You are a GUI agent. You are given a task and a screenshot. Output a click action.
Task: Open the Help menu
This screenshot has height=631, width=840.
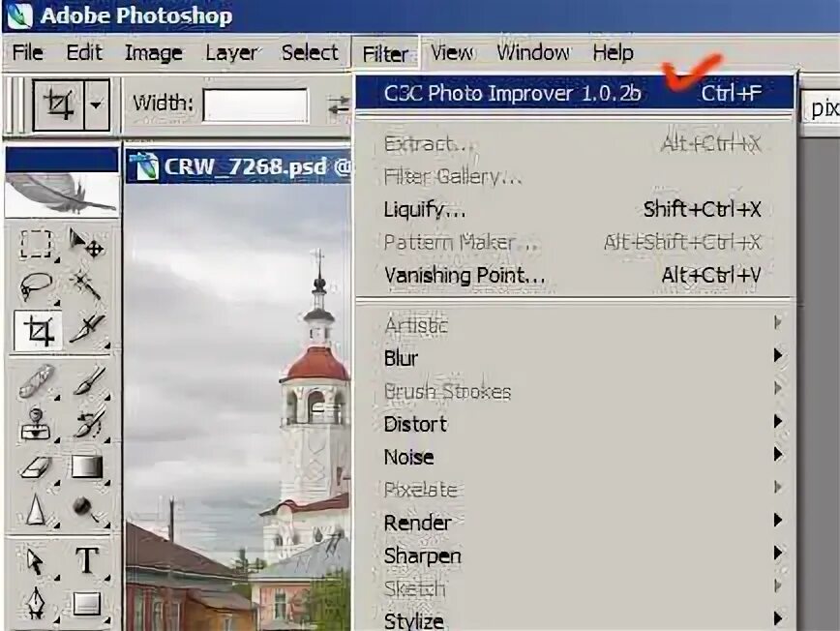coord(613,52)
